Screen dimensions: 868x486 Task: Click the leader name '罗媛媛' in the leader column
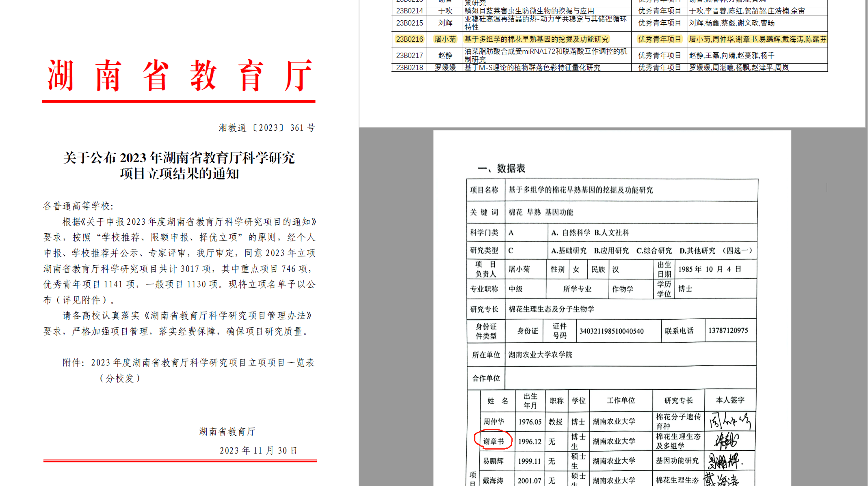(x=445, y=67)
